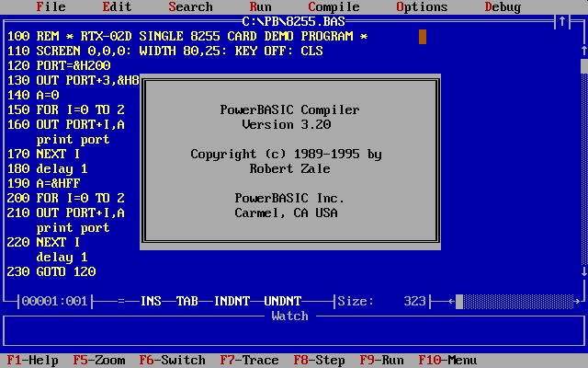Open the Compile menu
This screenshot has height=368, width=588.
334,6
